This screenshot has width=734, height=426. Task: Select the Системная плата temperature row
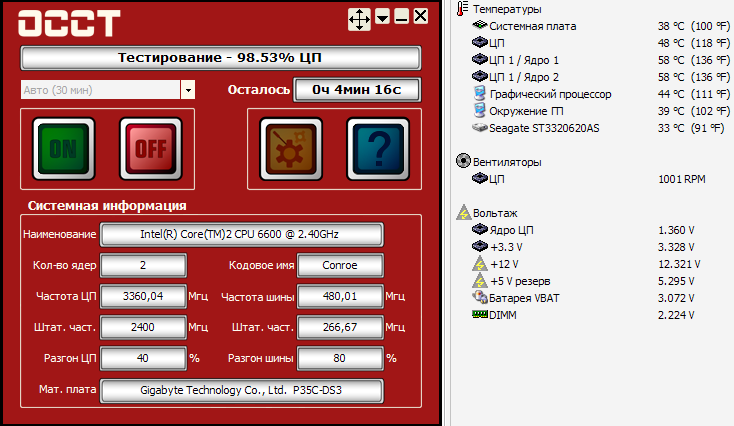click(601, 26)
